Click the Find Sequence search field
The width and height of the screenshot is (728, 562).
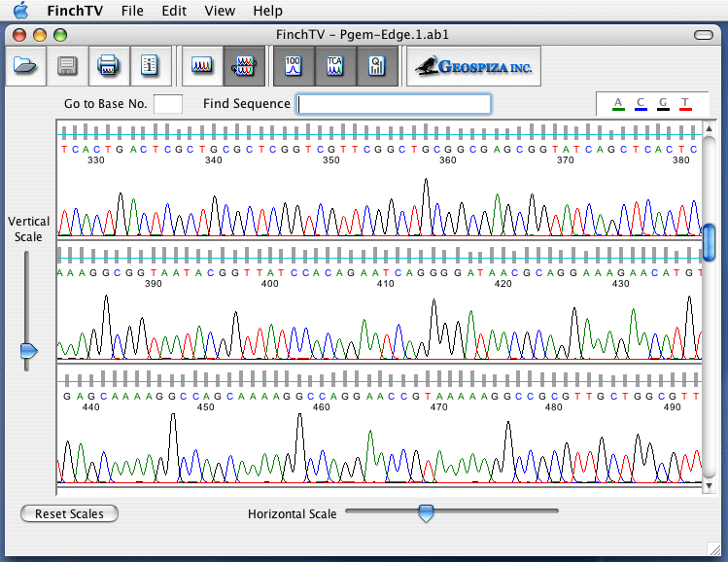394,104
